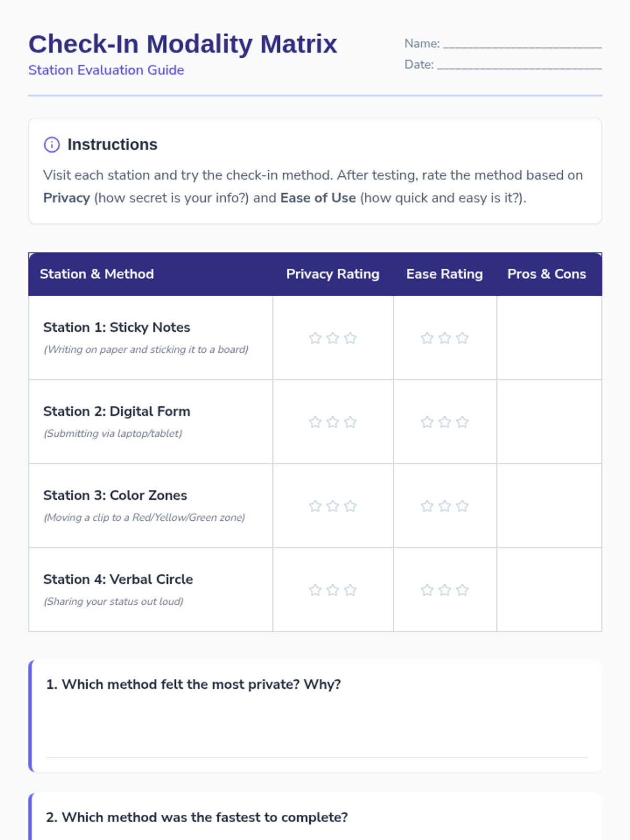The width and height of the screenshot is (630, 840).
Task: Click second Privacy star for Digital Form
Action: coord(333,422)
